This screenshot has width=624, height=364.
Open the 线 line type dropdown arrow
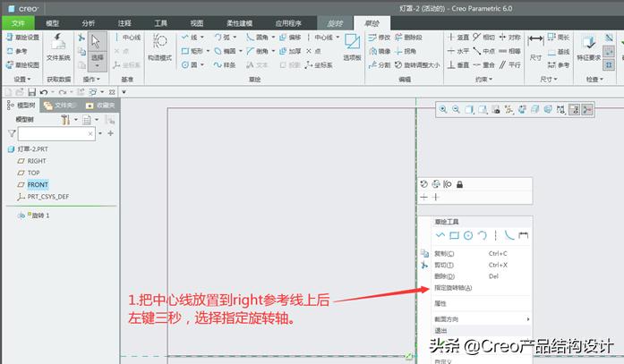202,38
